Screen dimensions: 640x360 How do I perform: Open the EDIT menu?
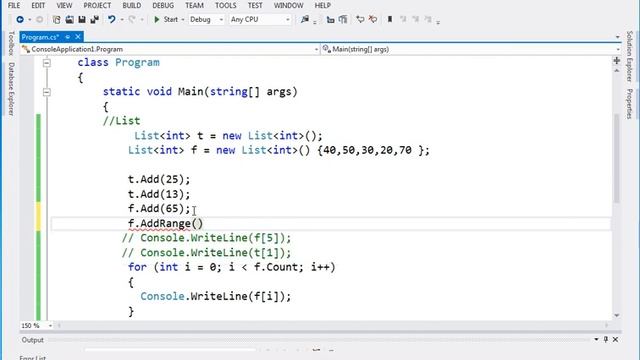coord(38,5)
